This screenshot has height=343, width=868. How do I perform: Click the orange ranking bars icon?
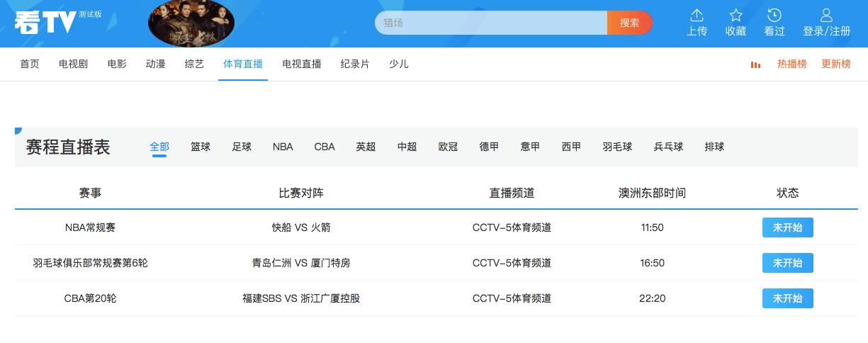click(756, 64)
